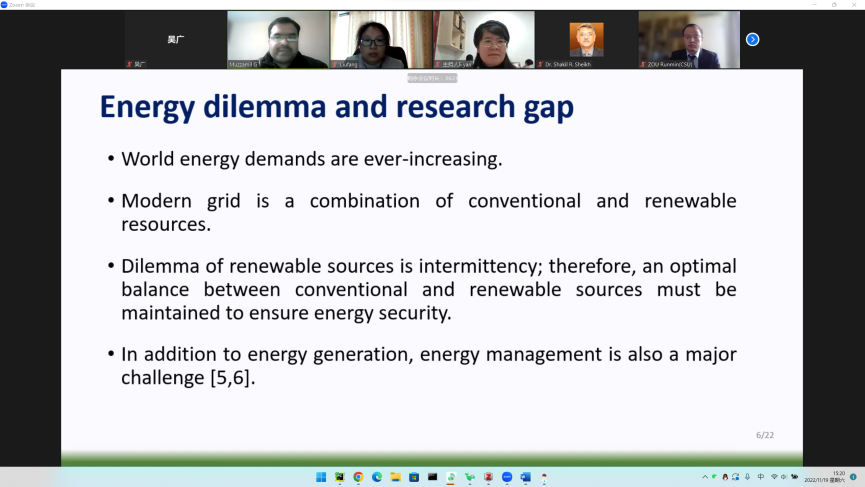Open the clock and calendar flyout
Screen dimensions: 865x487
coord(824,477)
